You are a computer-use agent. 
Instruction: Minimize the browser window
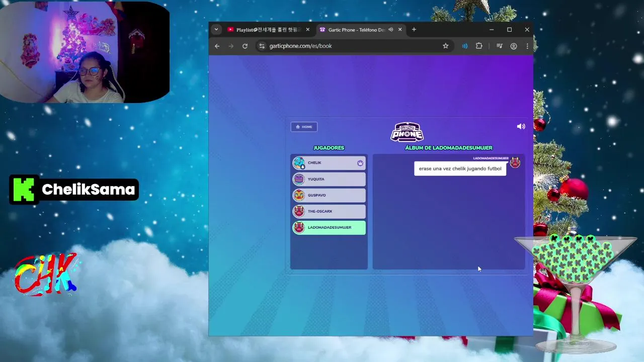(x=491, y=30)
